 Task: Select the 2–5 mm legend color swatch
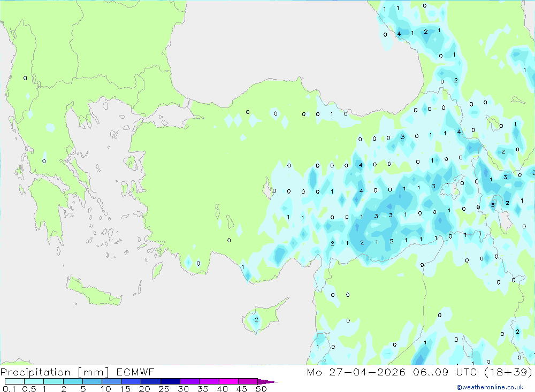coord(73,381)
